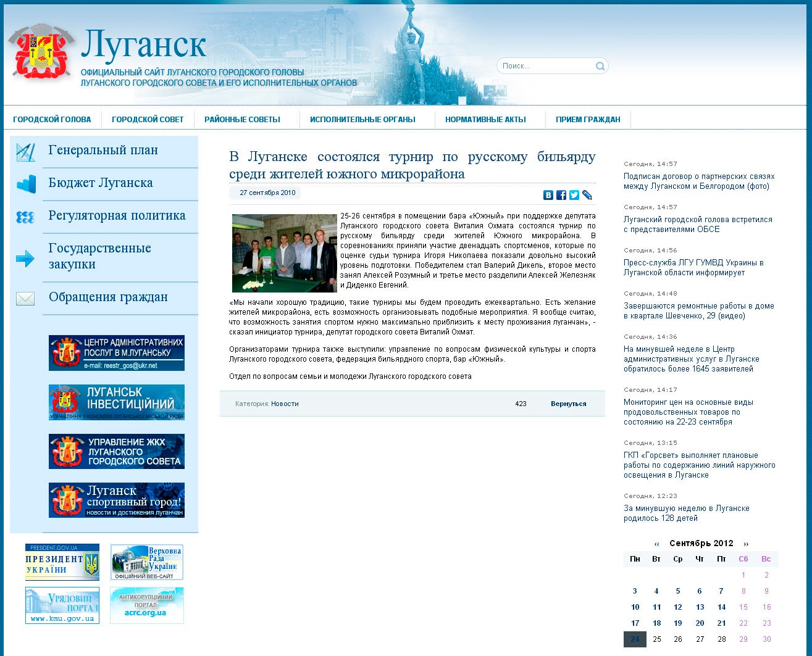Open Нормативные акты menu
This screenshot has width=812, height=656.
point(485,120)
